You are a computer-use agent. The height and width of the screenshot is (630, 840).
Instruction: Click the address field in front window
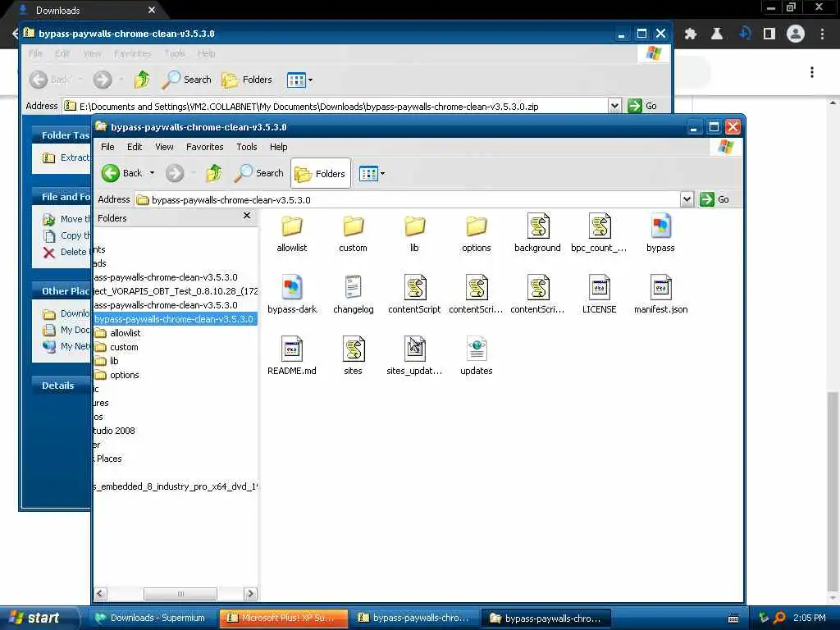tap(407, 200)
